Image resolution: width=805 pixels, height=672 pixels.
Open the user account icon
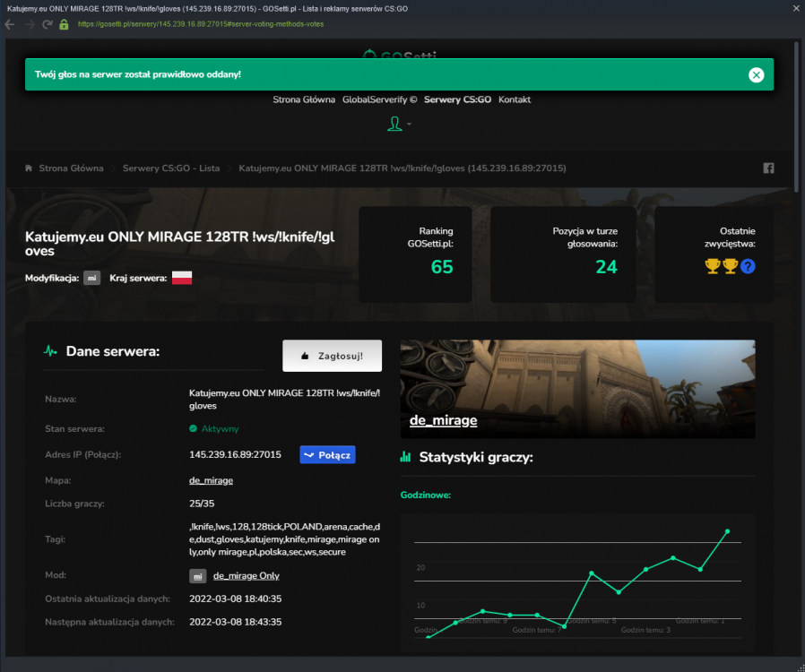coord(394,124)
